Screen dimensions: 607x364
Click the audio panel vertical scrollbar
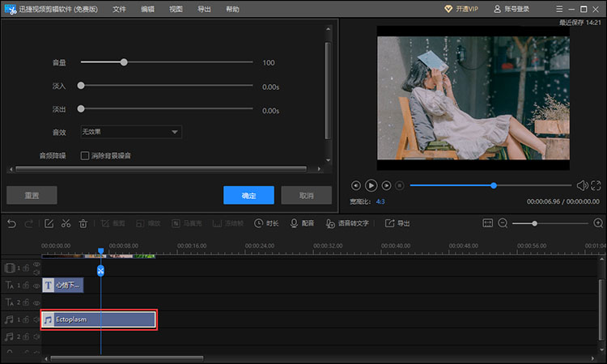click(x=328, y=91)
